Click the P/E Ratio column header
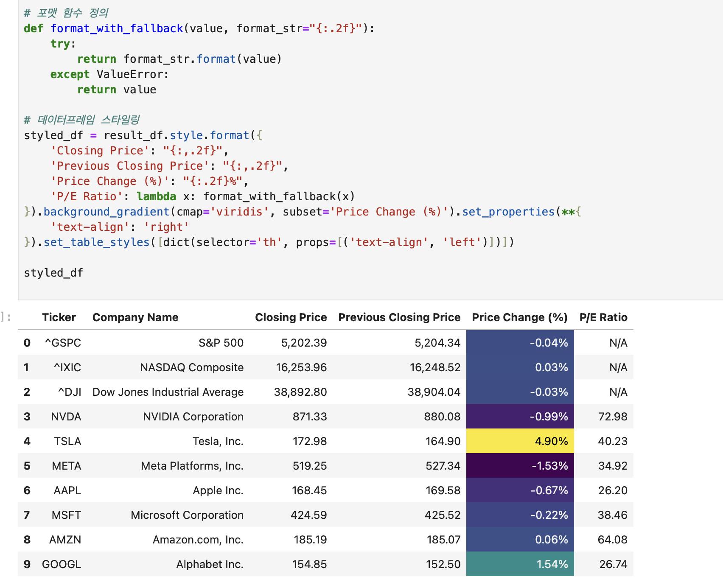Image resolution: width=723 pixels, height=588 pixels. pos(603,317)
